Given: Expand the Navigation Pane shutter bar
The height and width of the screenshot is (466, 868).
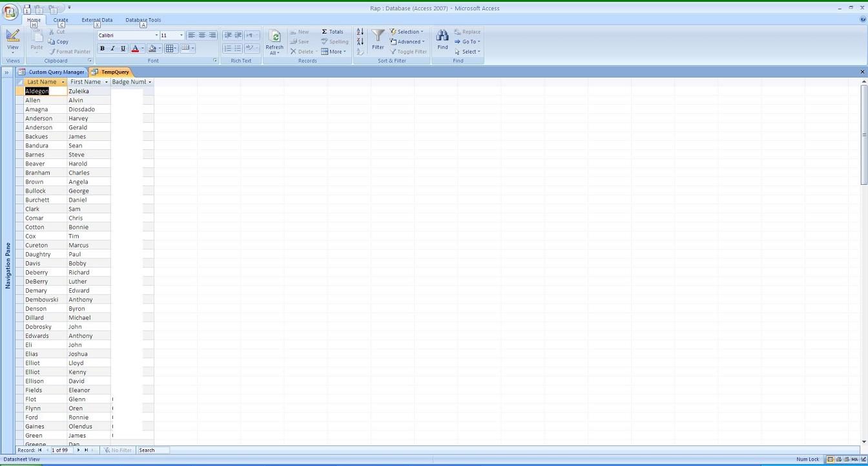Looking at the screenshot, I should tap(6, 72).
